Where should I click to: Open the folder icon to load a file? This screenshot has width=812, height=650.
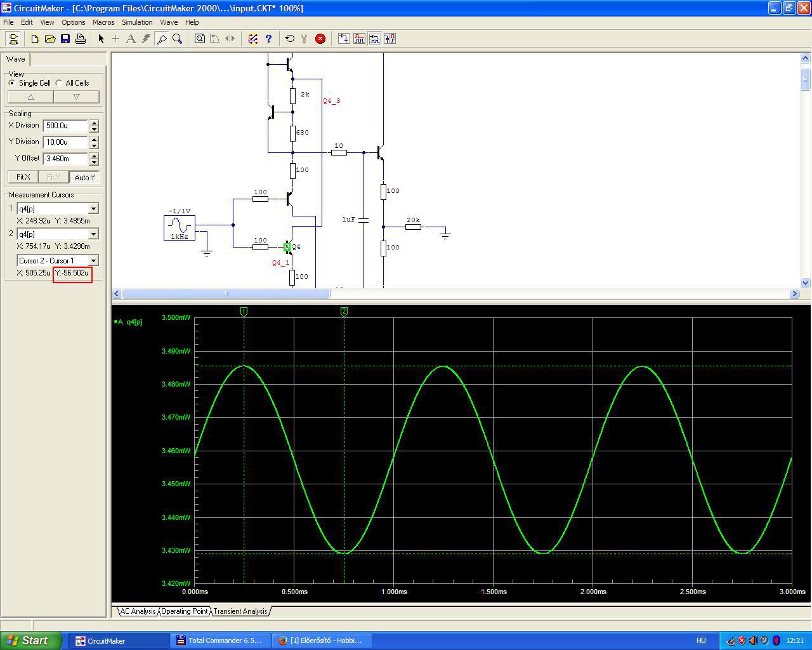pyautogui.click(x=50, y=39)
